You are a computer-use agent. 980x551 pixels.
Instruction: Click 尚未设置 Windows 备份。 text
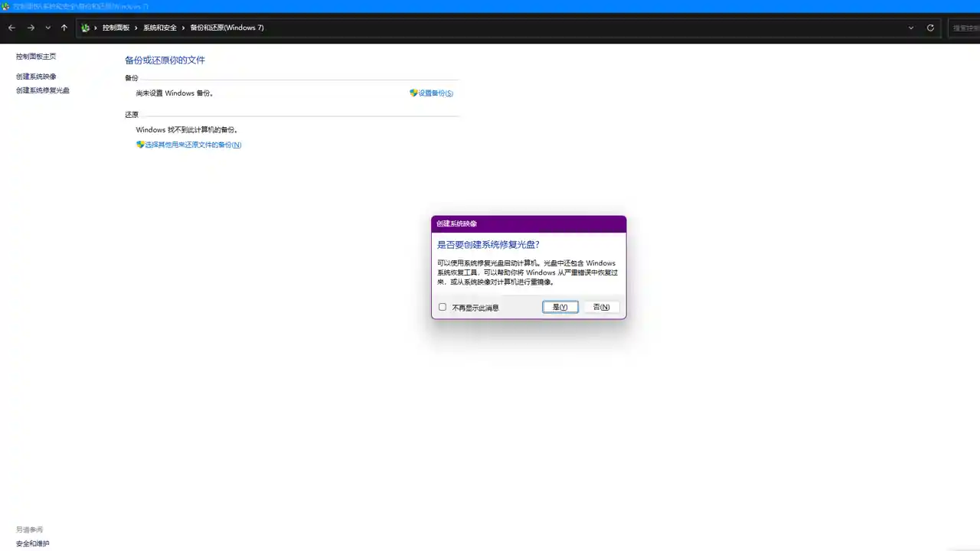[175, 93]
